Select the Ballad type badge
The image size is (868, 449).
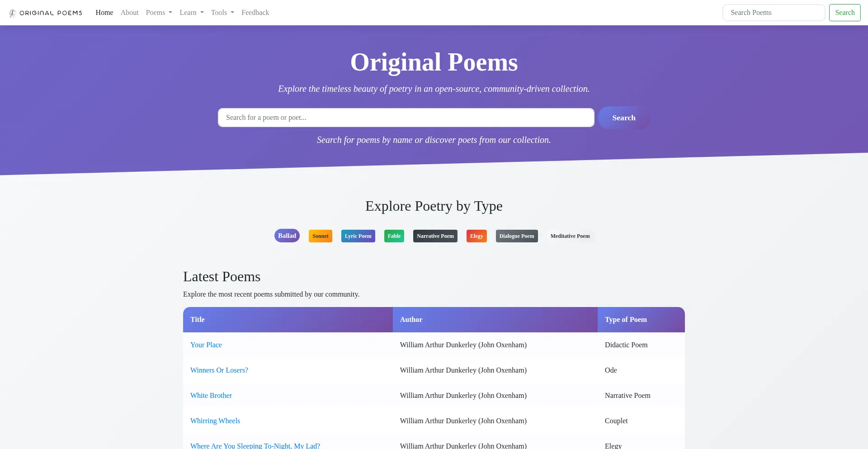[287, 236]
